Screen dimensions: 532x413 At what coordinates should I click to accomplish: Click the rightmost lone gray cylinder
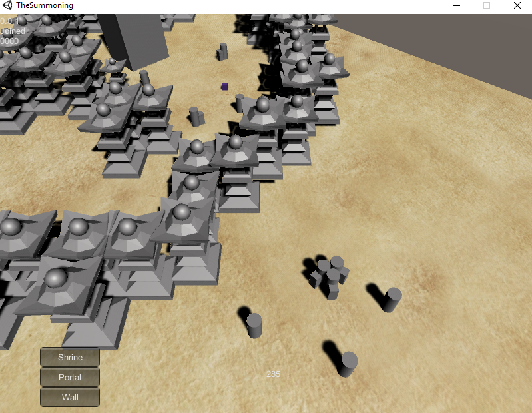[x=392, y=299]
